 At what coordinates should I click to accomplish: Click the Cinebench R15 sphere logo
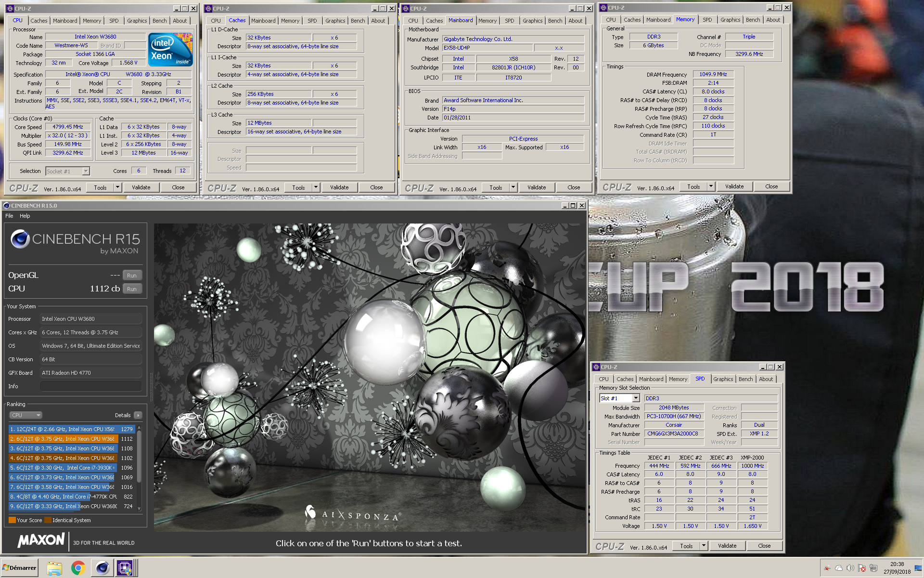coord(20,239)
